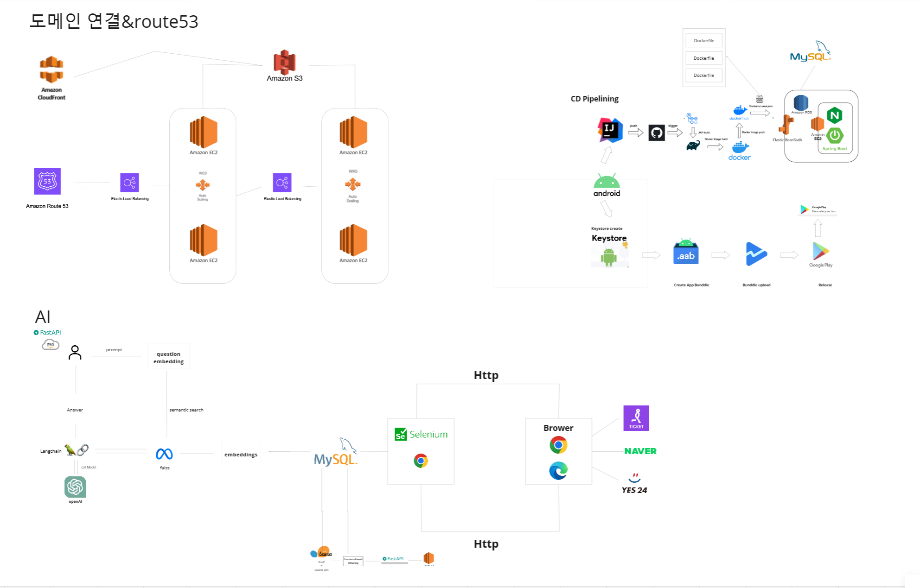
Task: Select the GitHub Actions workflow icon
Action: tap(692, 118)
